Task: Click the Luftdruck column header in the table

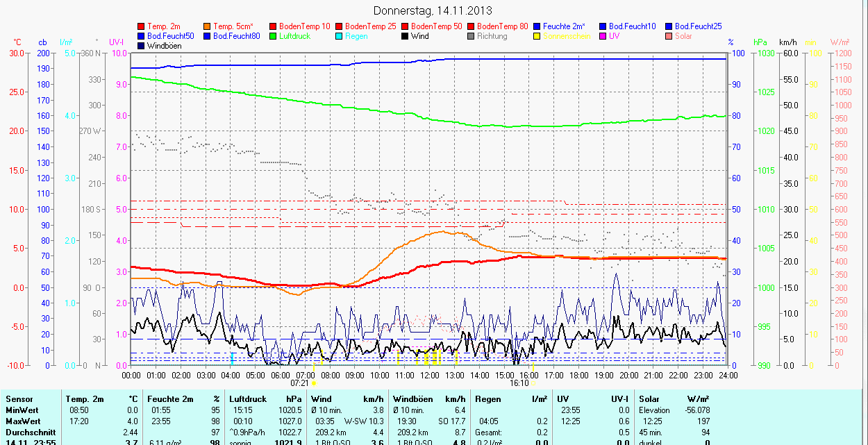Action: (x=248, y=399)
